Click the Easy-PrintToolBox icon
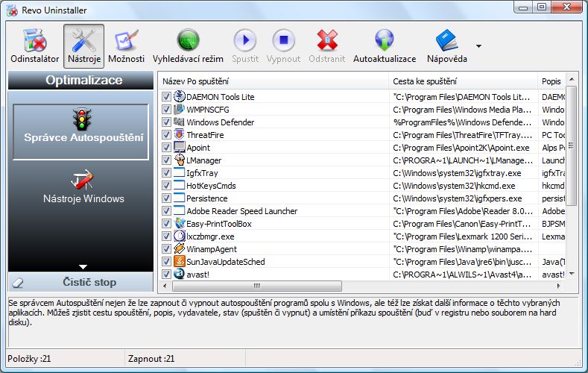588x373 pixels. coord(180,223)
